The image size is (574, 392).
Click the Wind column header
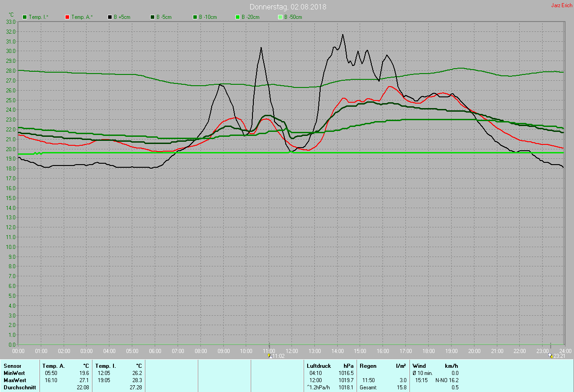419,366
